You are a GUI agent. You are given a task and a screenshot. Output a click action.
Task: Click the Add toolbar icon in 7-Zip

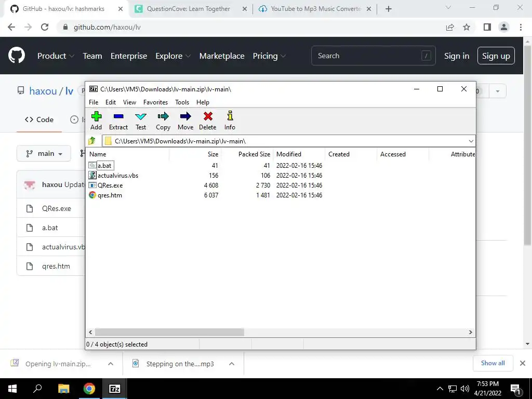tap(96, 121)
